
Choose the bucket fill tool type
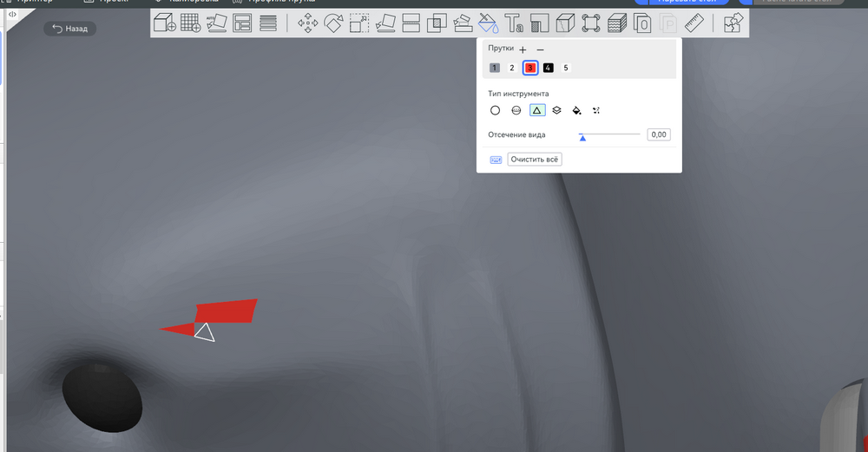[577, 110]
